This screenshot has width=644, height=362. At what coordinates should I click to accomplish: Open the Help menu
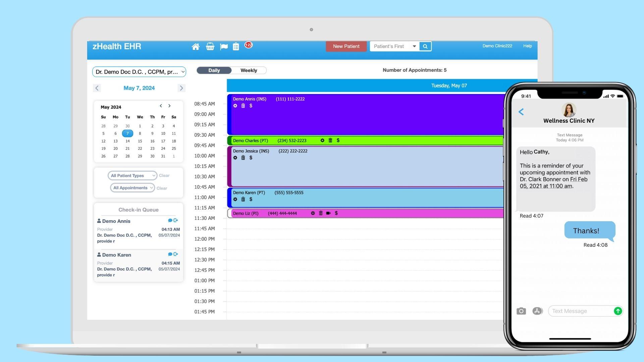click(x=527, y=46)
